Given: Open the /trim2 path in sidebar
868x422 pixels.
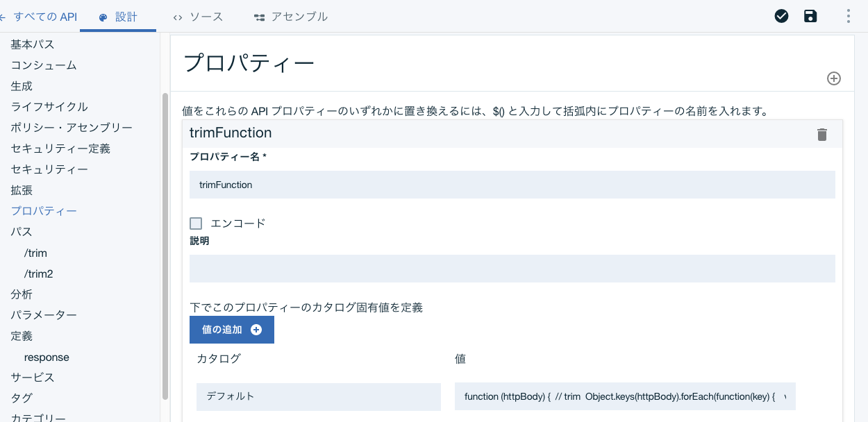Looking at the screenshot, I should (39, 273).
